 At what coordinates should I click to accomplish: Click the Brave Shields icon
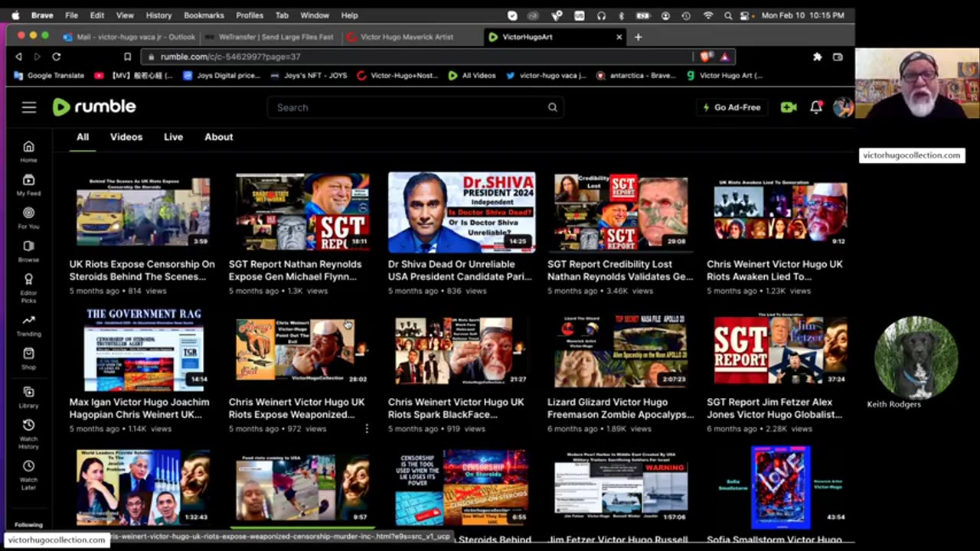706,57
